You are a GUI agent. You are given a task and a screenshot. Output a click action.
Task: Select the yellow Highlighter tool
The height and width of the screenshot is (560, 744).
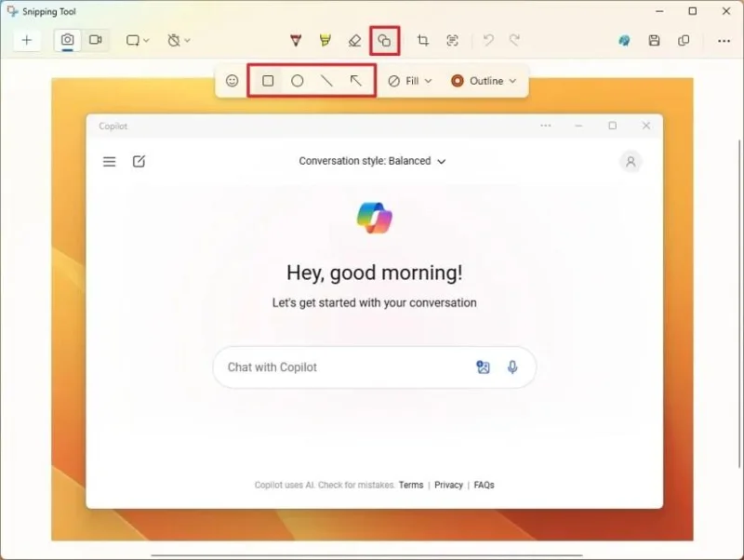(x=325, y=41)
